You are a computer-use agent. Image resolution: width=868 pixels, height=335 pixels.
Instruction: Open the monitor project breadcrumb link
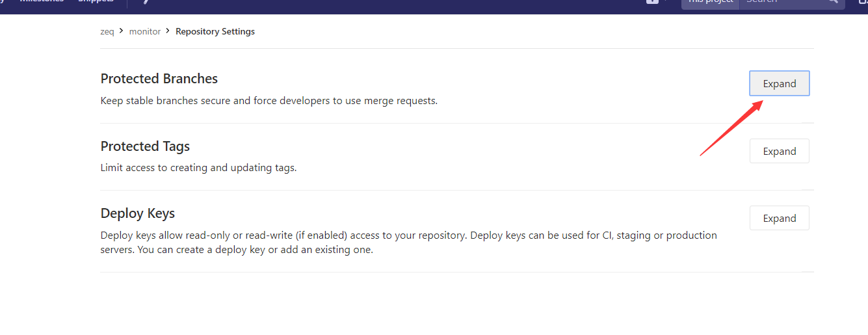(145, 31)
